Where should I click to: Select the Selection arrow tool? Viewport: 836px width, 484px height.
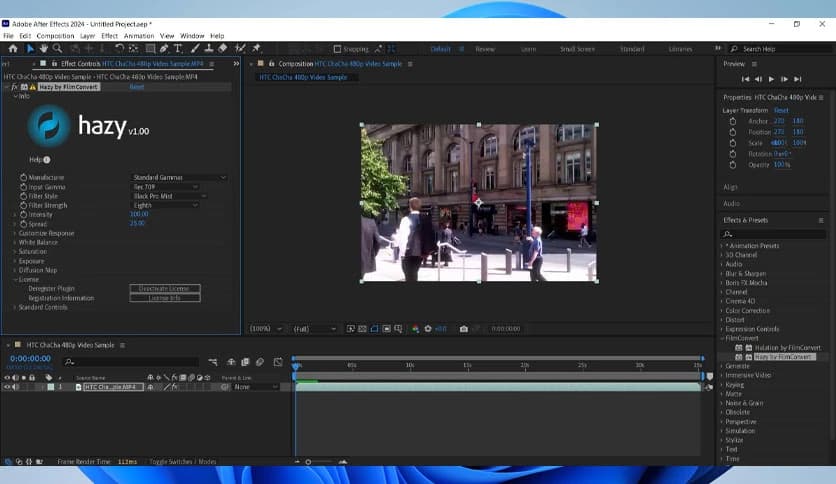(30, 49)
